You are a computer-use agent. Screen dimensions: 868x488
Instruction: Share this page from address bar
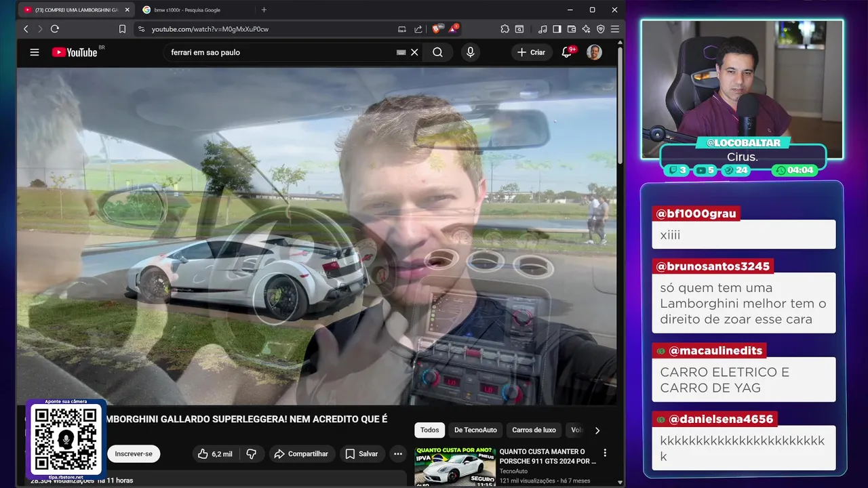tap(418, 29)
